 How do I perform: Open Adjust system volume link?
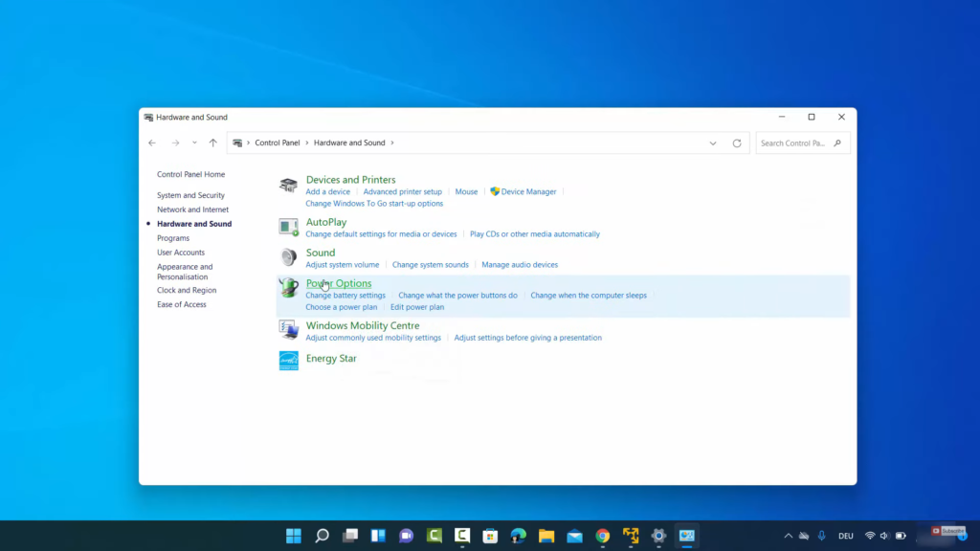tap(343, 265)
